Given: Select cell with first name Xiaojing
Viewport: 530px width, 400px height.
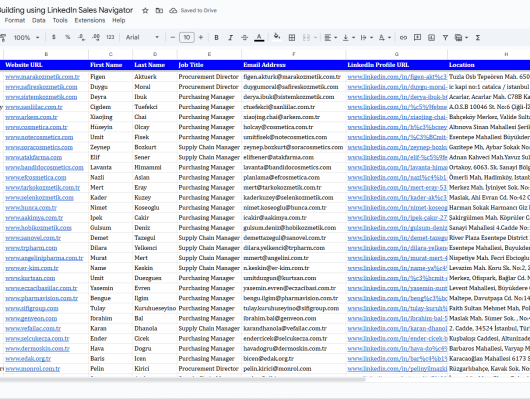Looking at the screenshot, I should tap(111, 117).
